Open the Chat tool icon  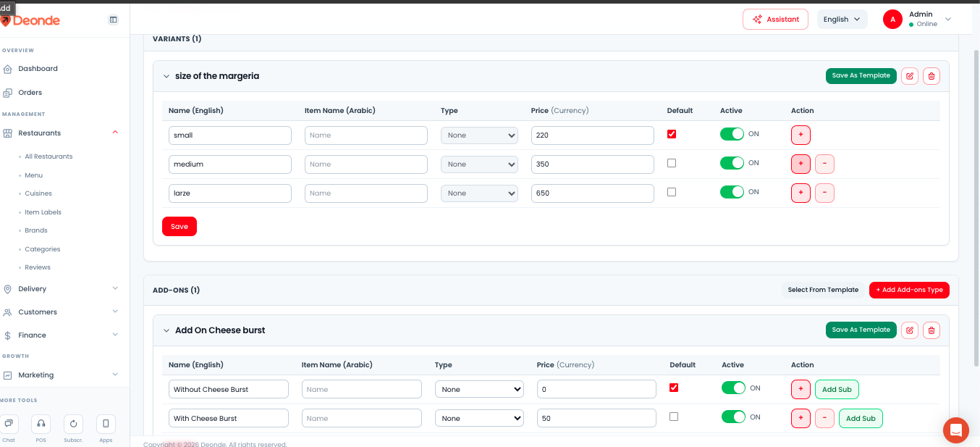click(9, 424)
